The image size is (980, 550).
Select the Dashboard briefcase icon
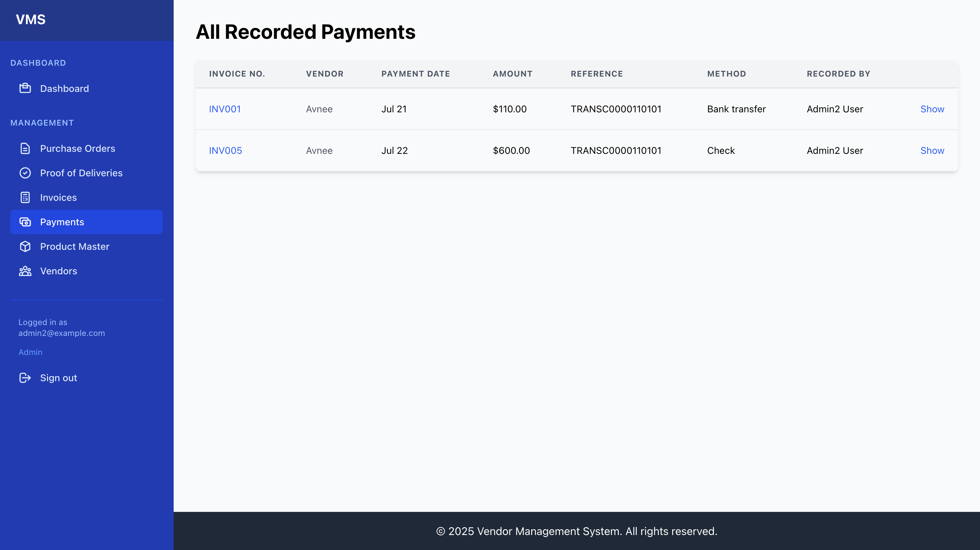25,88
